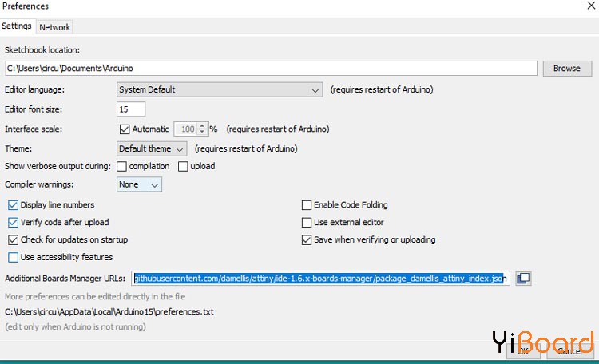The width and height of the screenshot is (599, 364).
Task: Enable verbose output during upload
Action: tap(183, 167)
